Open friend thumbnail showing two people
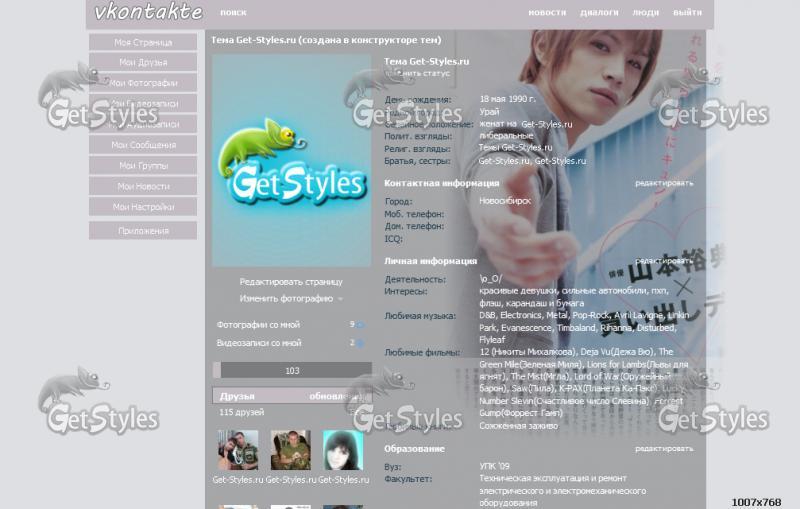800x509 pixels. [x=238, y=450]
